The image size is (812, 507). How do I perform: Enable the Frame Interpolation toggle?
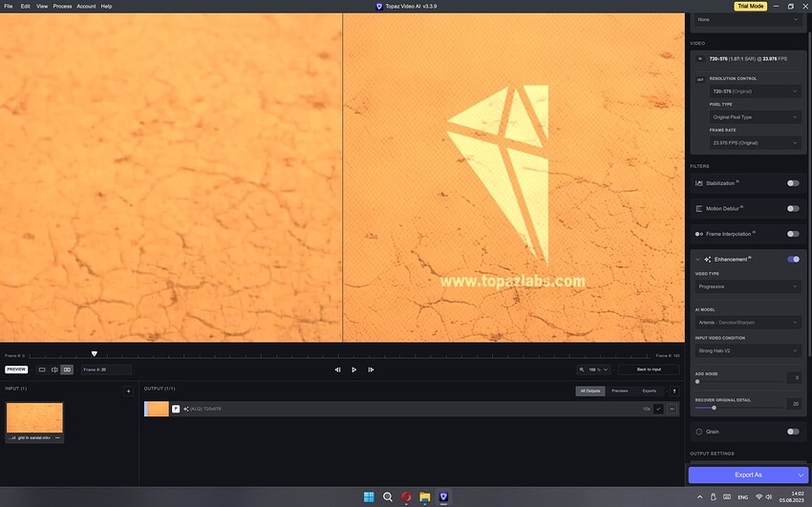793,234
